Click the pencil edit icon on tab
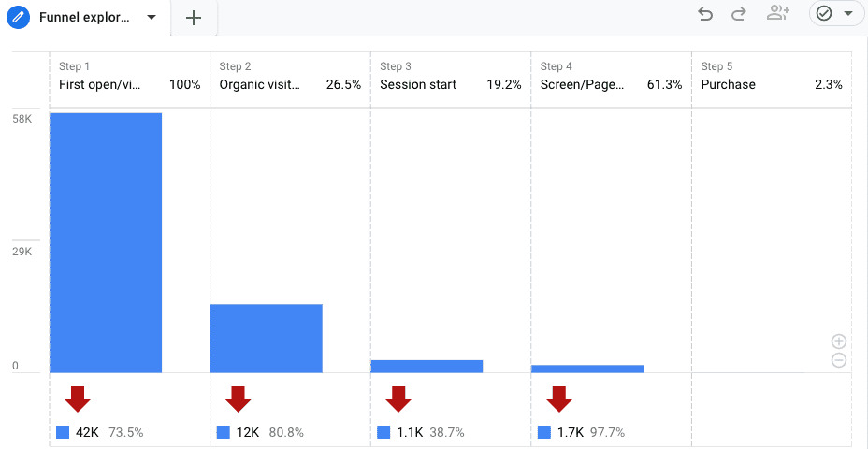The image size is (868, 449). pos(22,17)
